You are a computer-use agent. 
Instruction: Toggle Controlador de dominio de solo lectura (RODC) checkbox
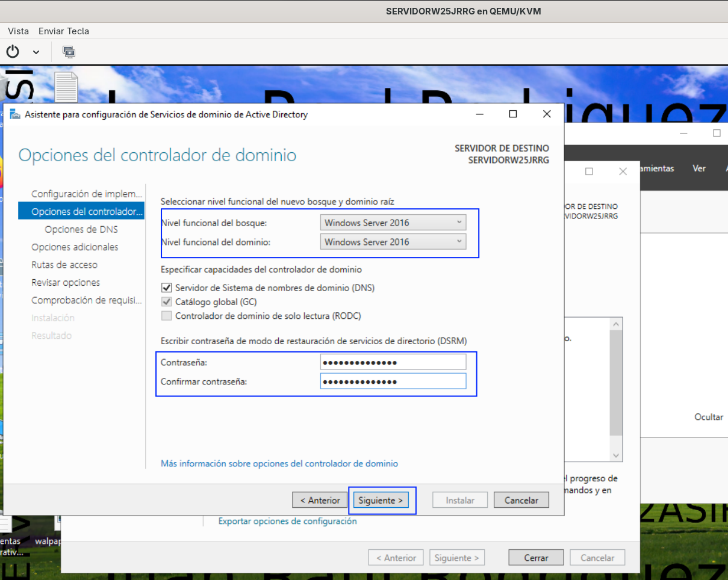point(167,315)
